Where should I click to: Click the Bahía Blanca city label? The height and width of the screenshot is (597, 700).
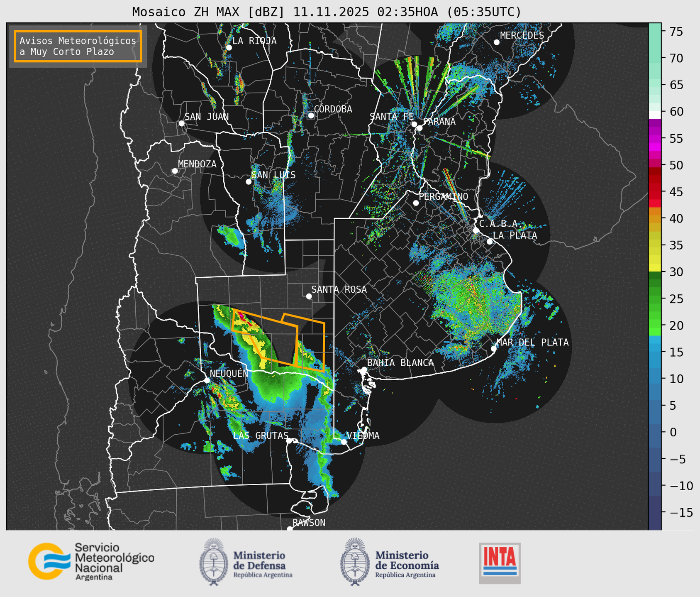tap(400, 363)
